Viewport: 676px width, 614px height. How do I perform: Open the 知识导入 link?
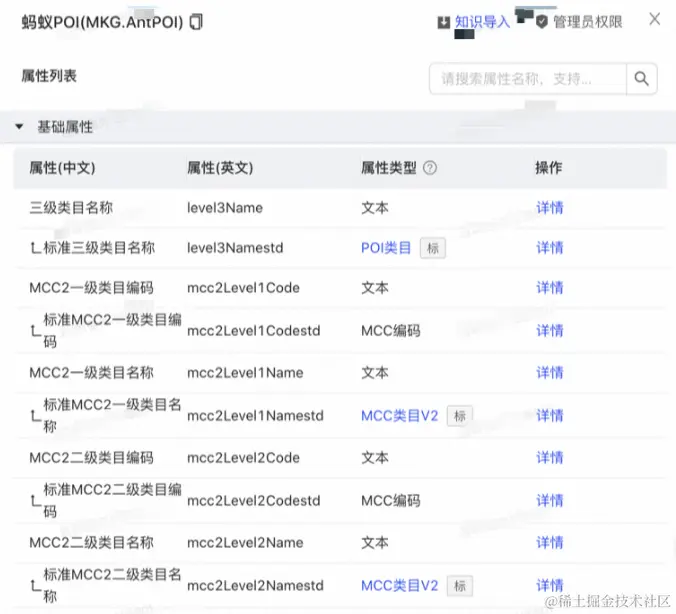coord(482,22)
